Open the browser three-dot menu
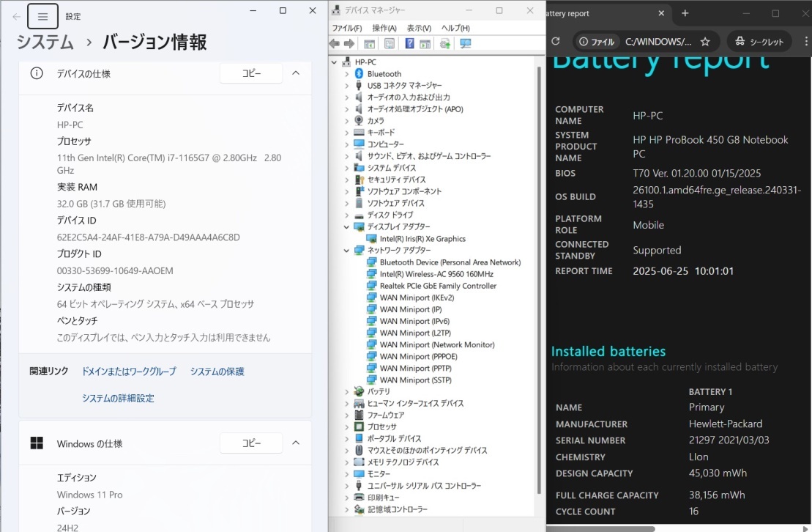Viewport: 812px width, 532px height. [806, 42]
